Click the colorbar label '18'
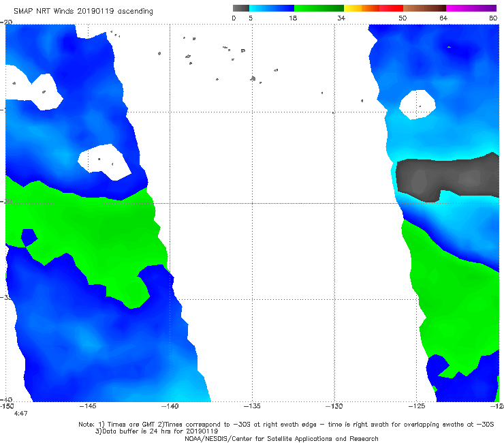This screenshot has width=504, height=443. 293,18
